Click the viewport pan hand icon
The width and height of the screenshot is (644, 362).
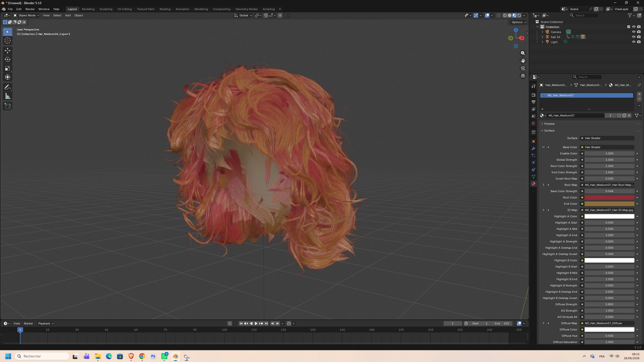(x=523, y=61)
